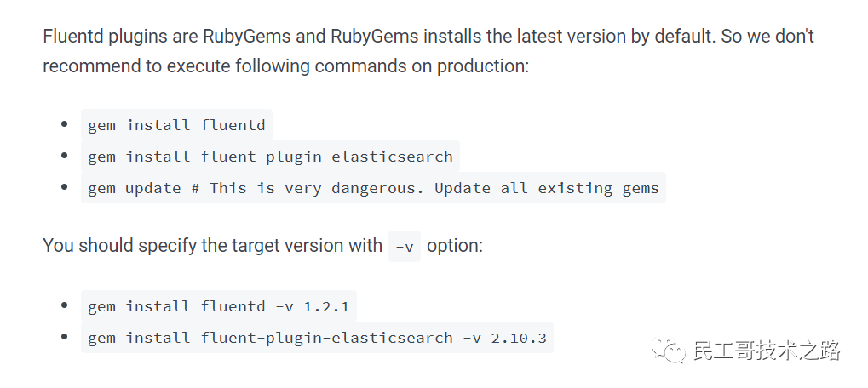Click the "You should specify the target version" sentence
This screenshot has height=388, width=868.
[212, 246]
